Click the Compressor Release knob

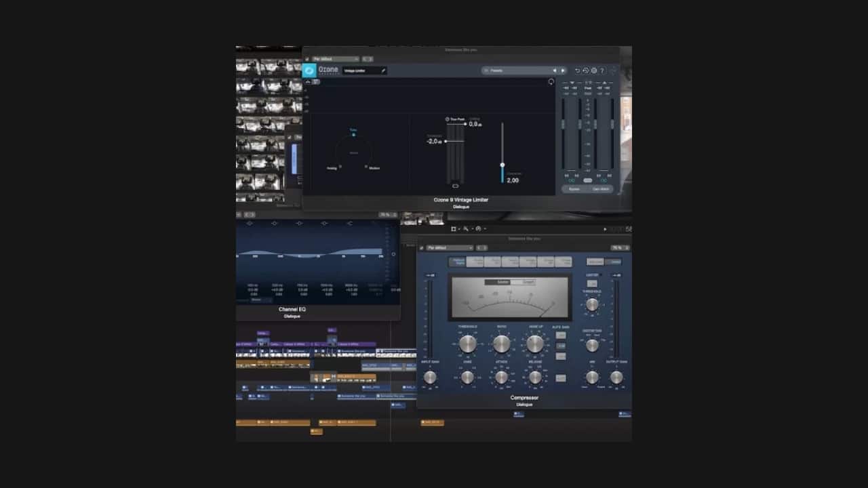pyautogui.click(x=535, y=377)
